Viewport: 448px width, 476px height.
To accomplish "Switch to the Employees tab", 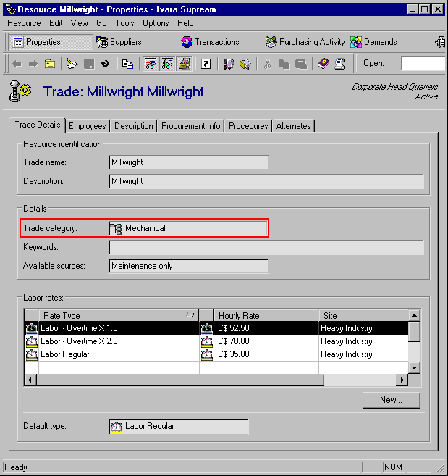I will tap(88, 126).
